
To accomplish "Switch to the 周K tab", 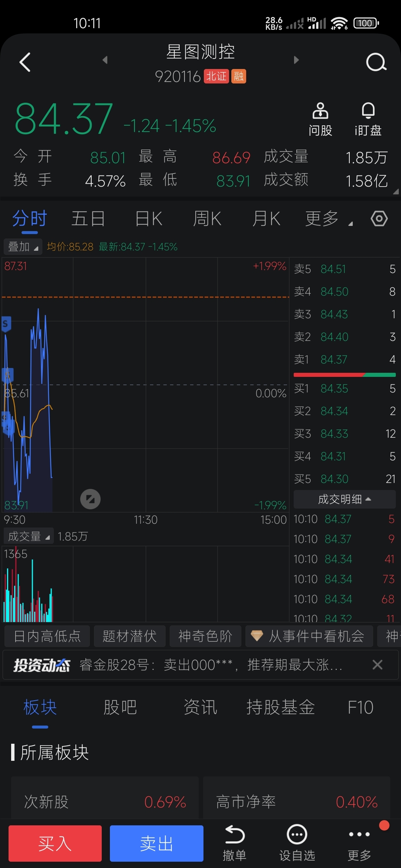I will click(207, 218).
